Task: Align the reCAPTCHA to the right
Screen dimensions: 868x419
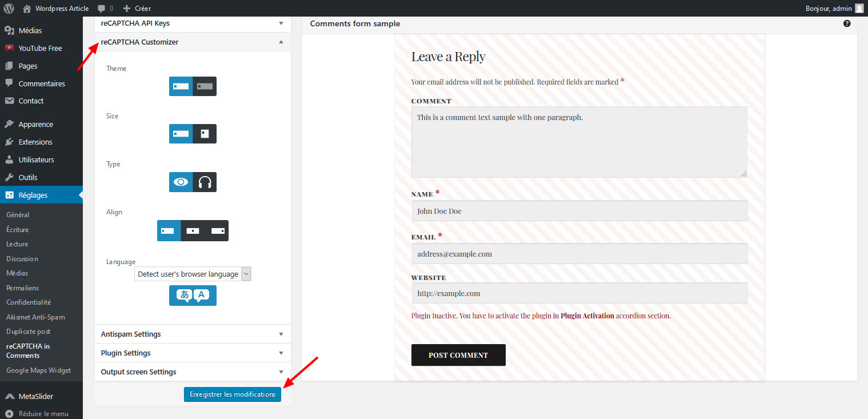Action: click(x=217, y=230)
